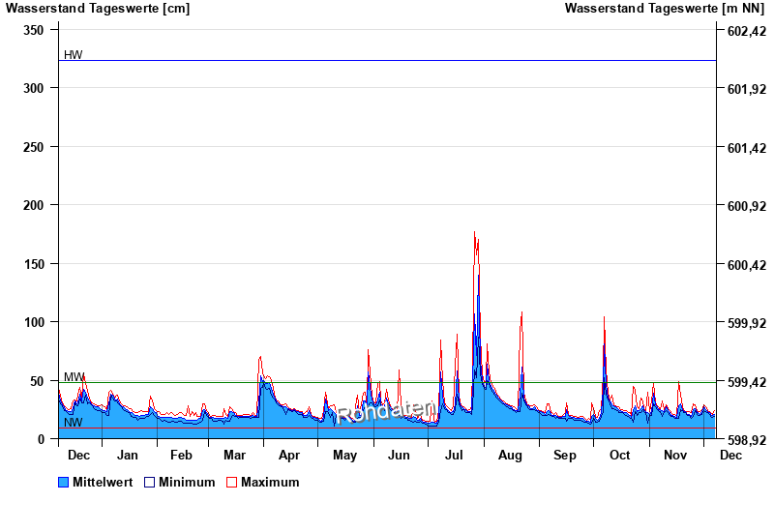Click the red-outlined Maximum legend box
Viewport: 774px width, 532px height.
coord(231,482)
